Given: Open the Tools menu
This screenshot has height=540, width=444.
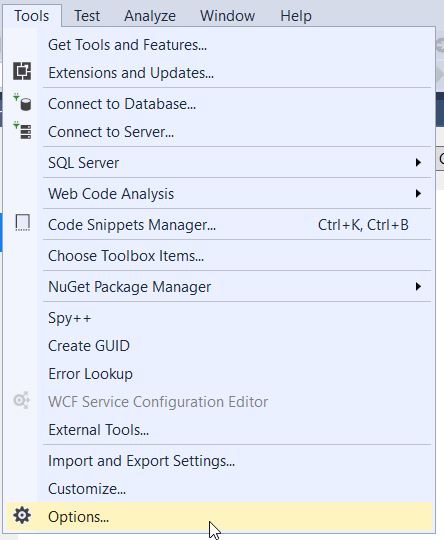Looking at the screenshot, I should tap(32, 16).
